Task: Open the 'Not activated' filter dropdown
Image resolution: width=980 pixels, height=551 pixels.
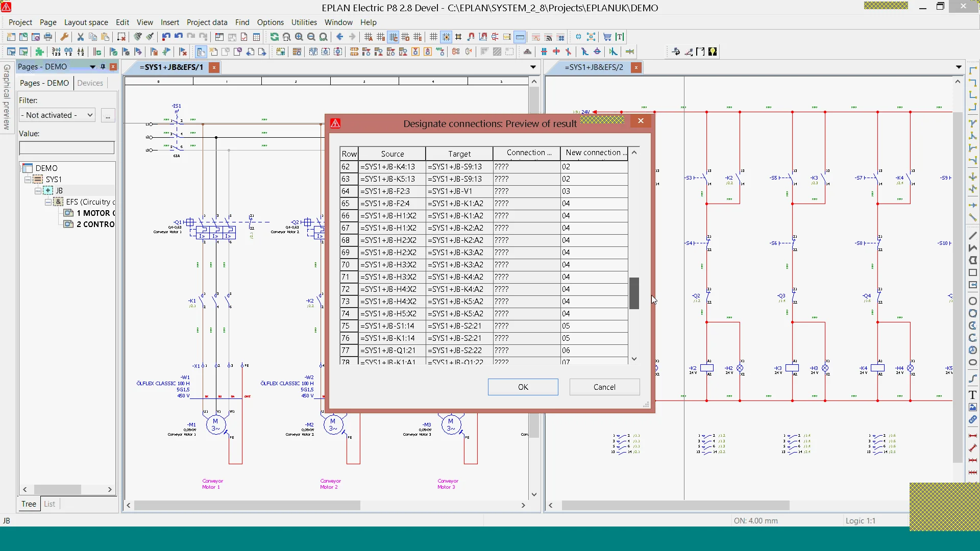Action: tap(89, 115)
